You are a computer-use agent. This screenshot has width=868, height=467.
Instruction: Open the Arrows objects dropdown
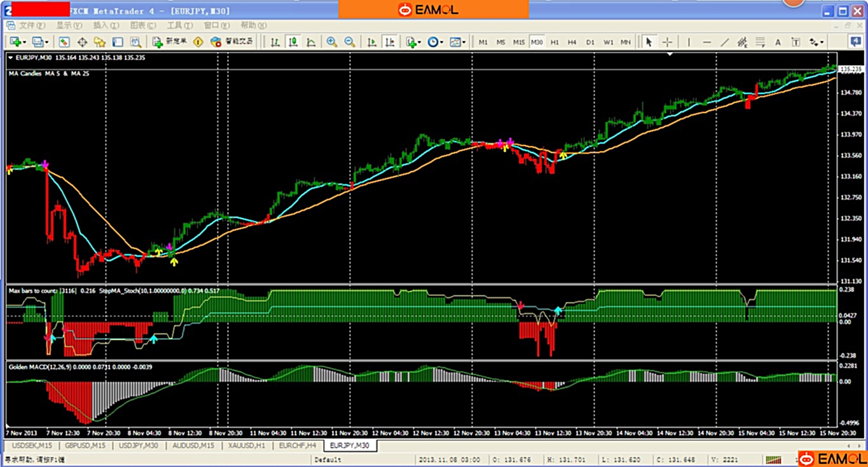816,42
